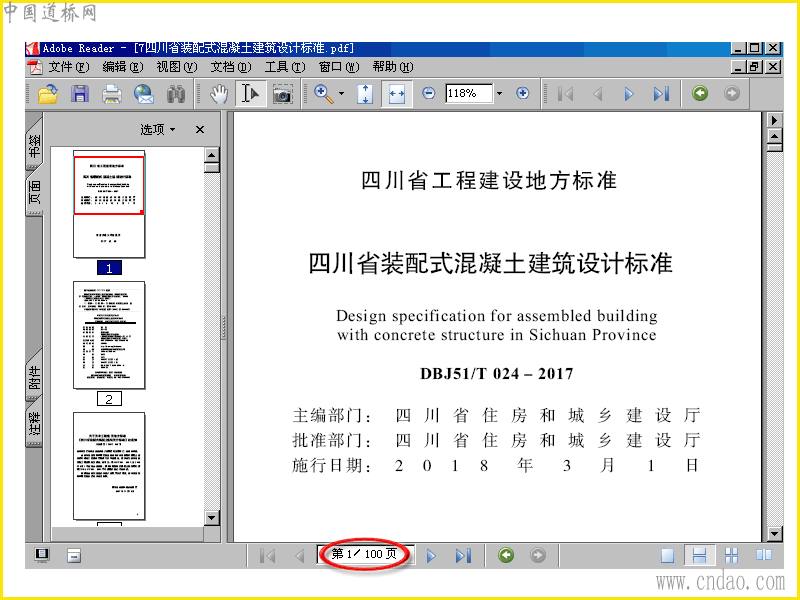Open the 视图 (View) menu
The width and height of the screenshot is (800, 600).
177,67
